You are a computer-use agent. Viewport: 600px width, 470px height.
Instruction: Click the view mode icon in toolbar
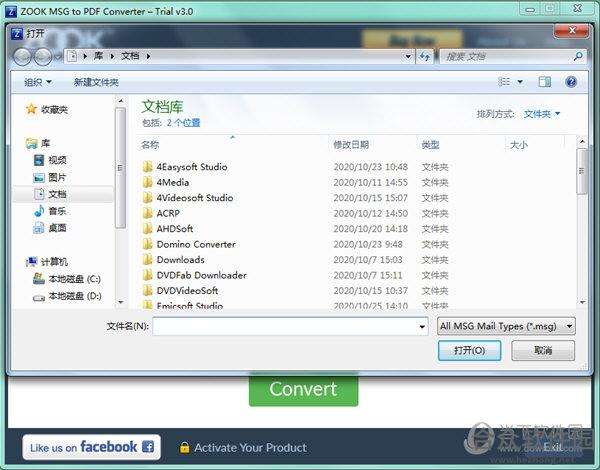(504, 82)
